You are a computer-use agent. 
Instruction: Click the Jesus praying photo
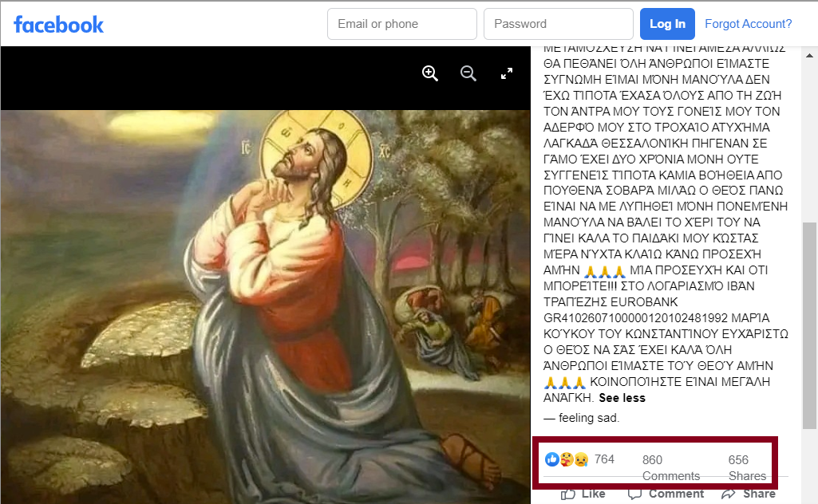(265, 306)
